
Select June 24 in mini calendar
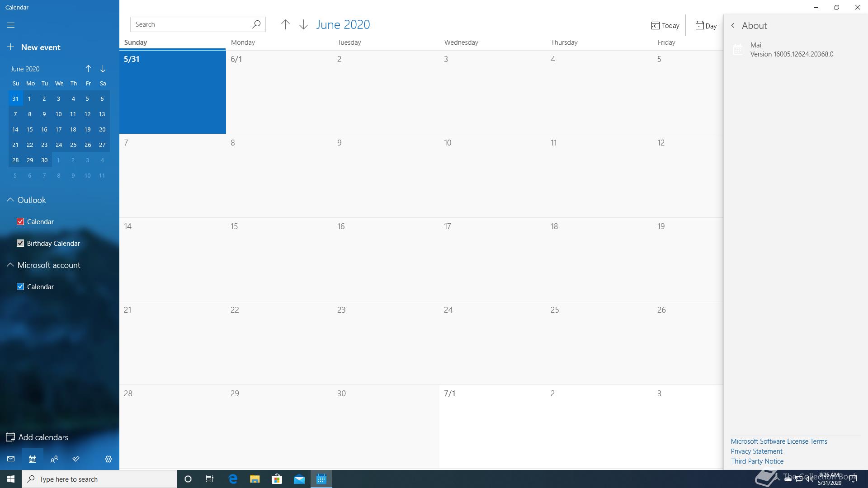pos(59,145)
